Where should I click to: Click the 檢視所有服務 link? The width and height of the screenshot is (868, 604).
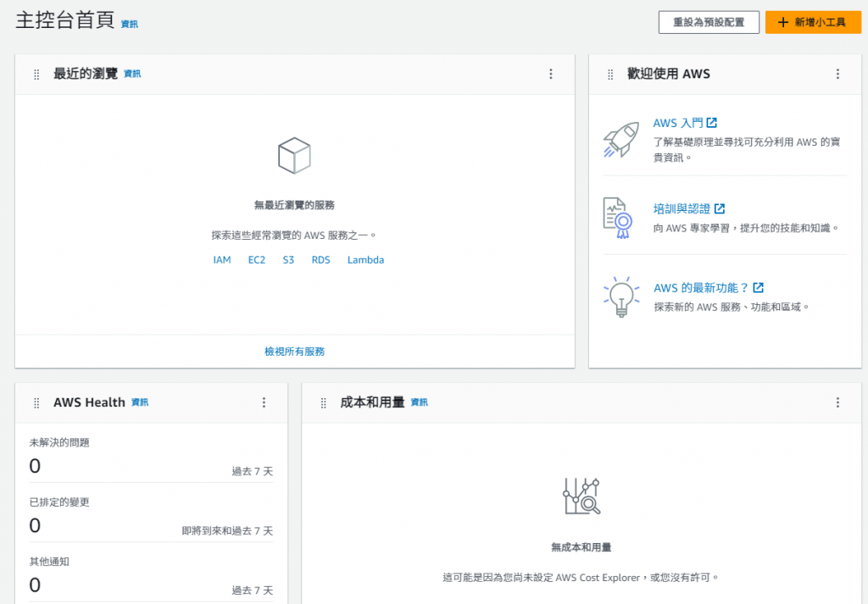(x=294, y=352)
